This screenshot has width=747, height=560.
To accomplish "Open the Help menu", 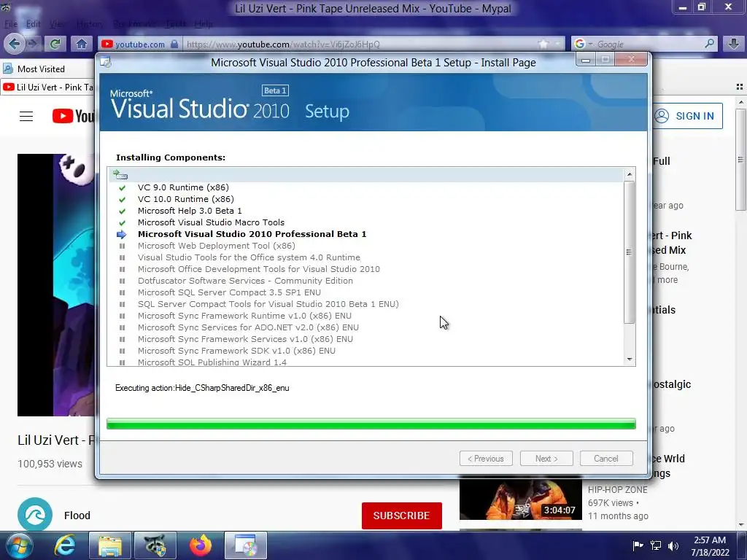I will click(204, 24).
